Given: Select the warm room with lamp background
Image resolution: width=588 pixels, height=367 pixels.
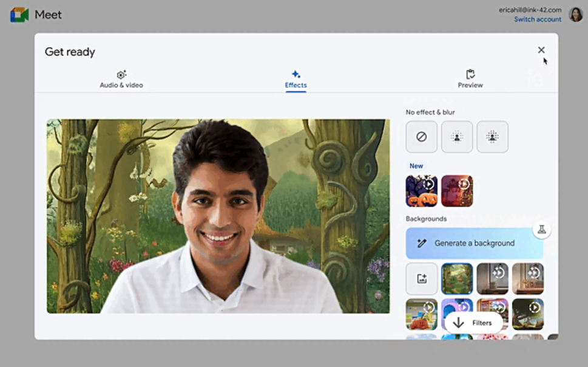Looking at the screenshot, I should click(x=528, y=279).
